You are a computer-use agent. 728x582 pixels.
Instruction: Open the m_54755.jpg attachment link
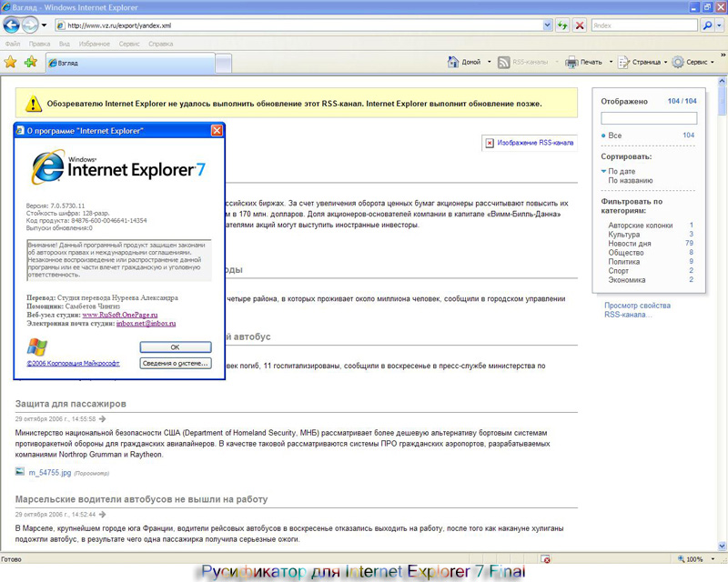(50, 473)
